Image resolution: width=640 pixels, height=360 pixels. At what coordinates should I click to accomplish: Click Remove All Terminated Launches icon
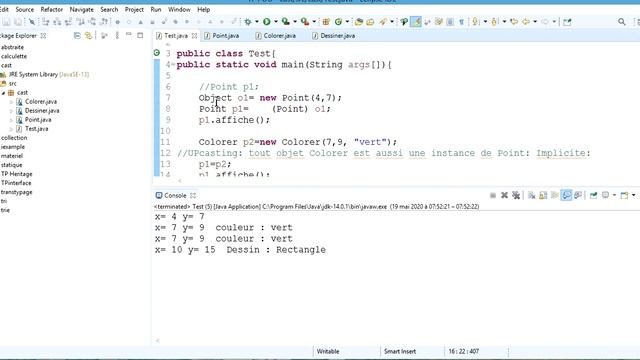516,196
